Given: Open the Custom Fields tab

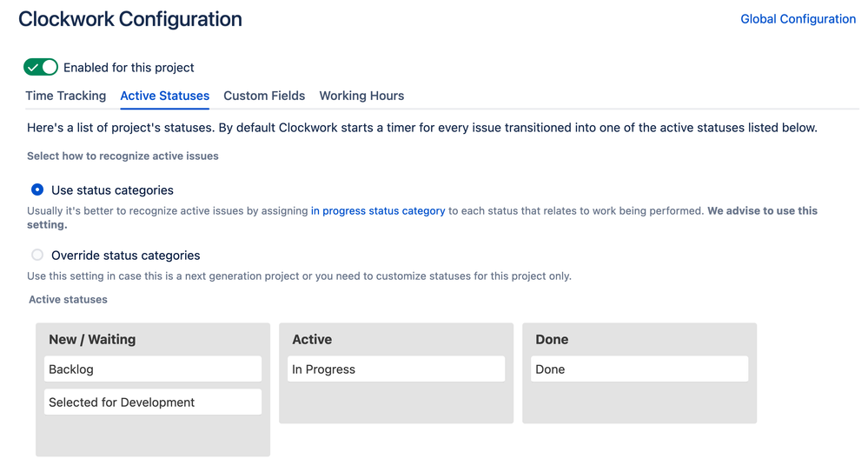Looking at the screenshot, I should 264,96.
